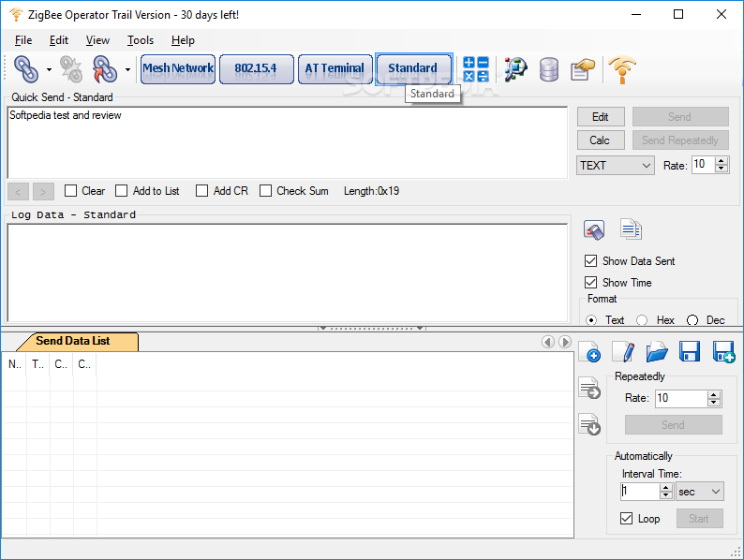Open the reconnect icon dropdown arrow
Image resolution: width=744 pixels, height=560 pixels.
tap(127, 69)
